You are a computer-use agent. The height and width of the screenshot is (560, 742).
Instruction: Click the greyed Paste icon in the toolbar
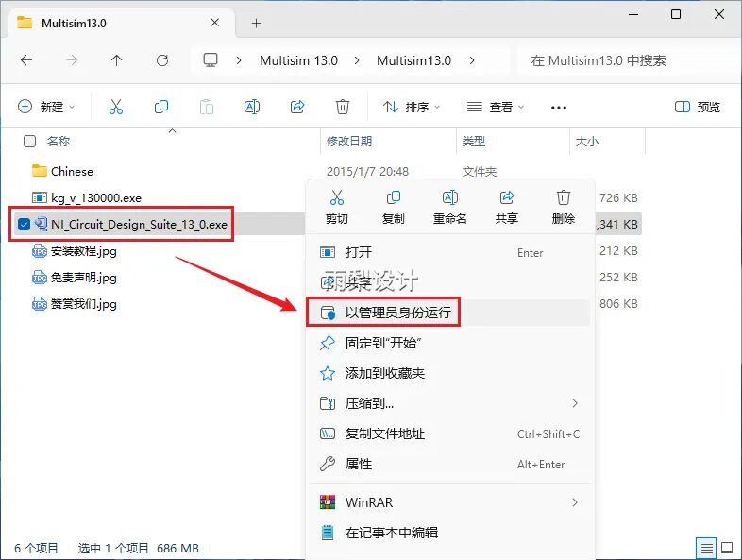click(207, 107)
